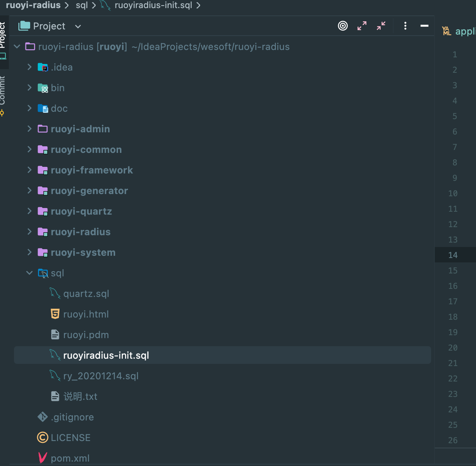Switch to the appli... YAML editor tab
Screen dimensions: 476x466
(x=459, y=31)
